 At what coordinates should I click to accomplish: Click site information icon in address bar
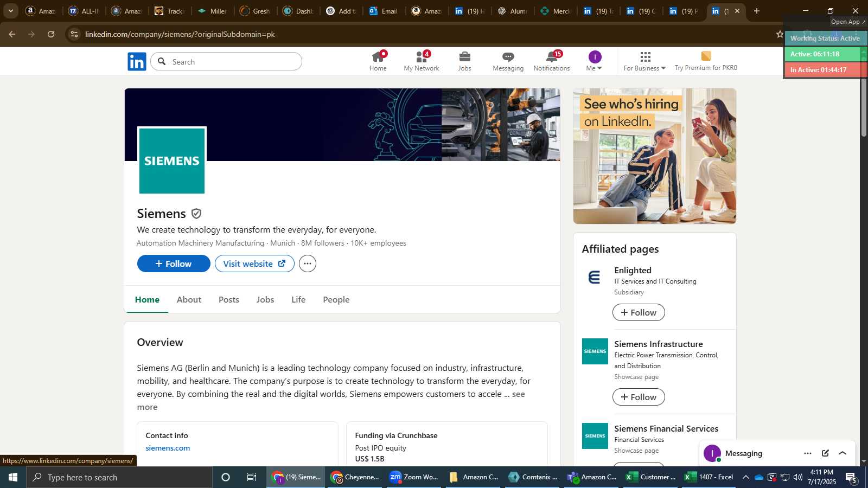coord(74,34)
